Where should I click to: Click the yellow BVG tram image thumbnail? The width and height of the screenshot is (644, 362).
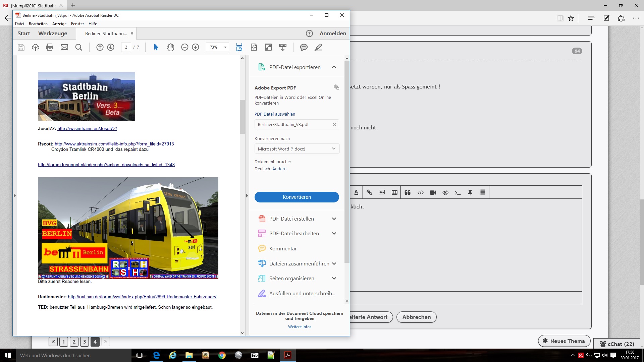point(128,228)
